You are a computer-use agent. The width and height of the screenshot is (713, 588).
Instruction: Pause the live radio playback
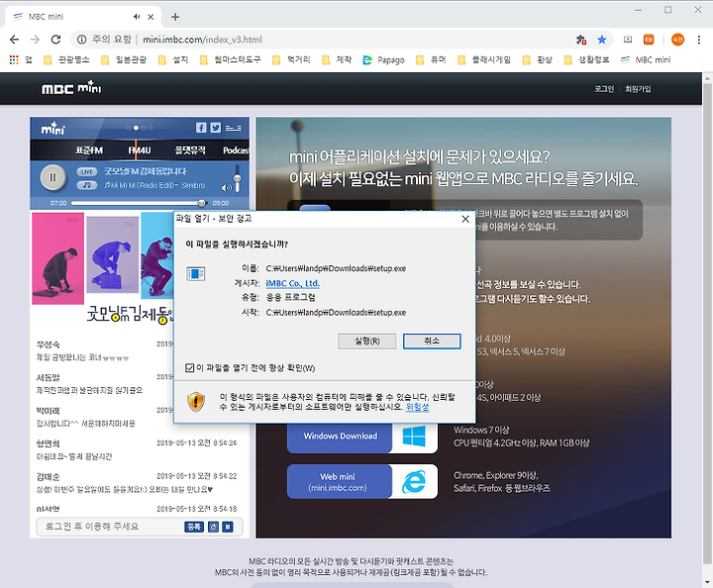(52, 177)
